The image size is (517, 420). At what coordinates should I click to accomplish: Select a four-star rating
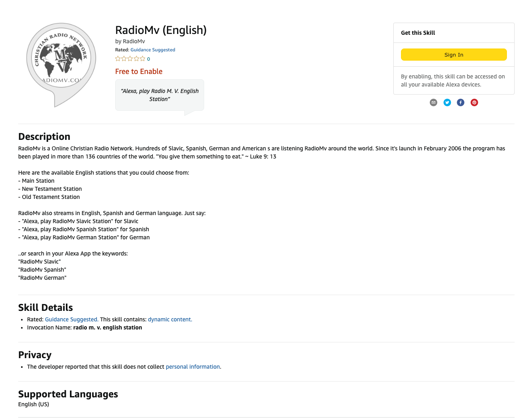coord(136,58)
